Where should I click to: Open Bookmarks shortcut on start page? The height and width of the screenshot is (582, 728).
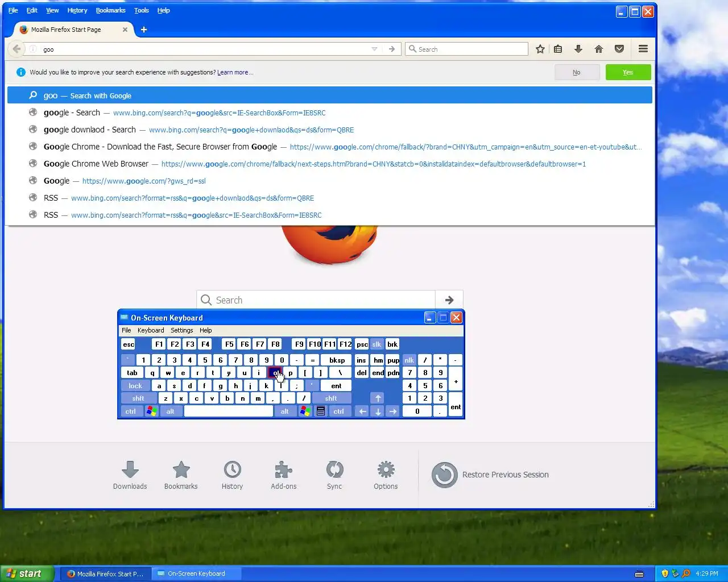click(181, 475)
